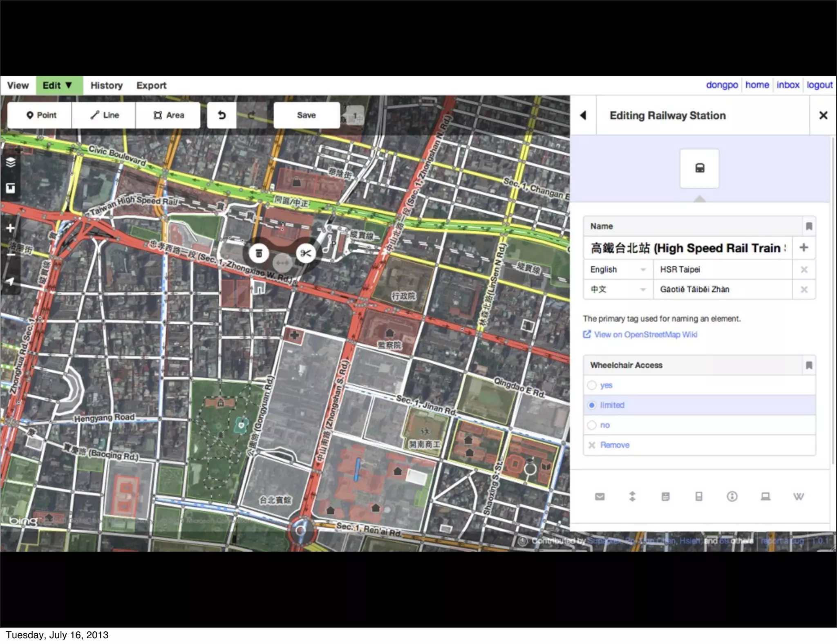Click the Save button
837x644 pixels.
[x=306, y=115]
